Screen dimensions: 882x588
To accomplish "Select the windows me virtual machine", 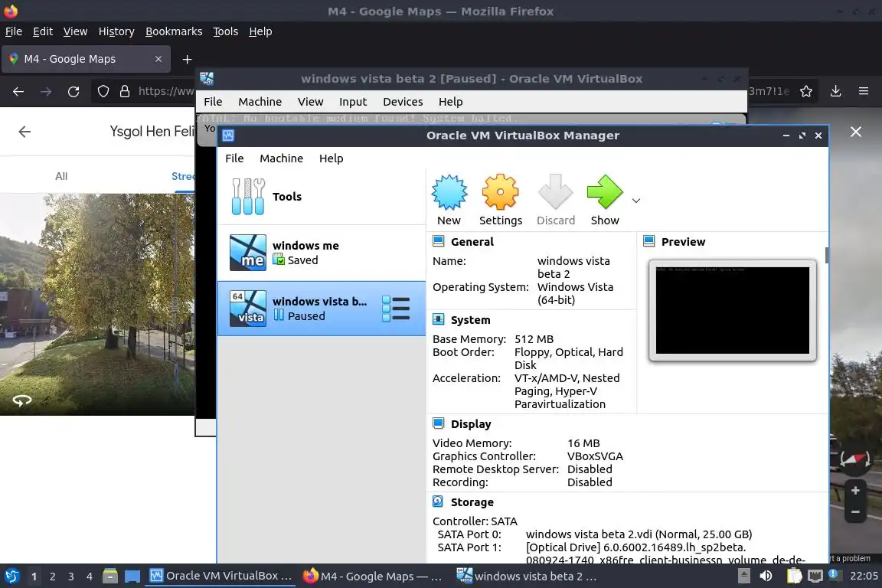I will (322, 253).
